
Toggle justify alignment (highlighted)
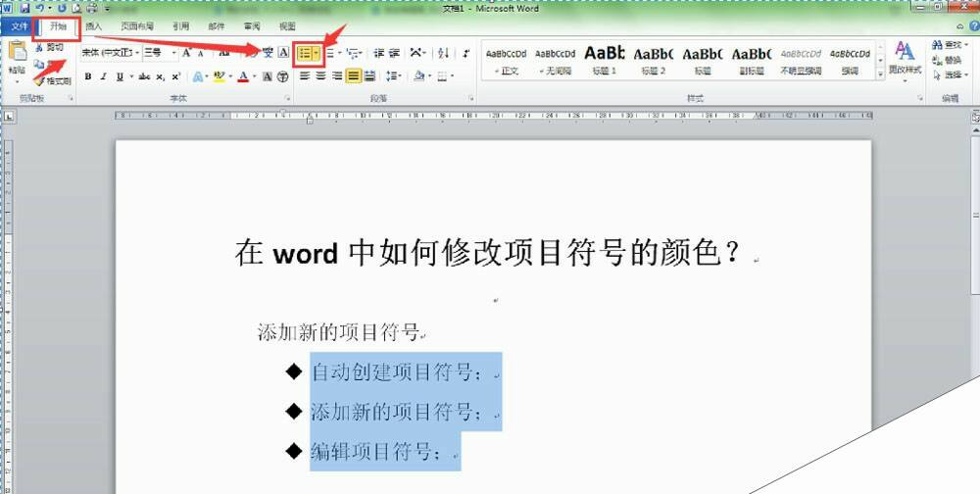[354, 76]
